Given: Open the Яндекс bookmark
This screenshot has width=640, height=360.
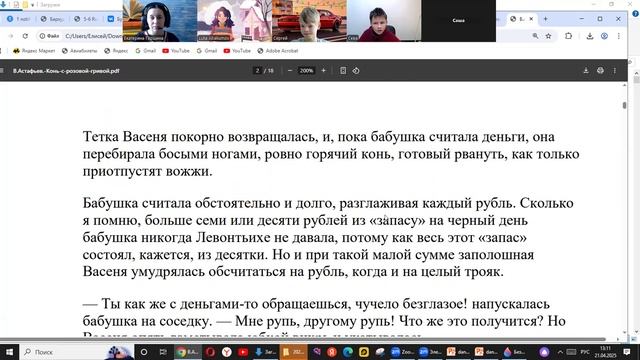Looking at the screenshot, I should (x=116, y=51).
